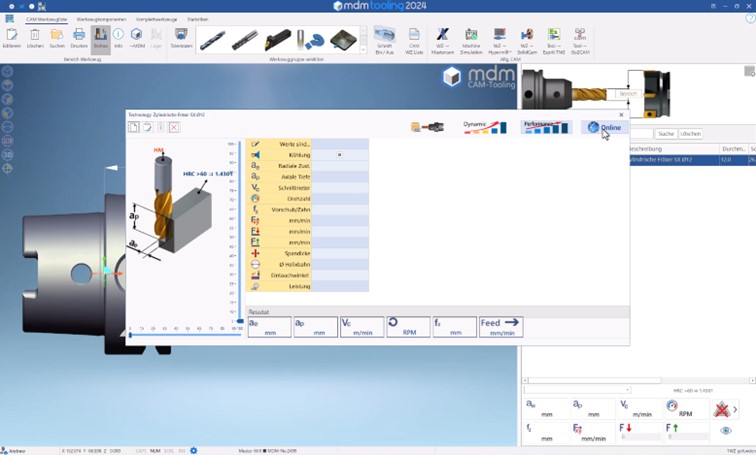
Task: Click the Vorschub/Zahn value field
Action: point(340,210)
